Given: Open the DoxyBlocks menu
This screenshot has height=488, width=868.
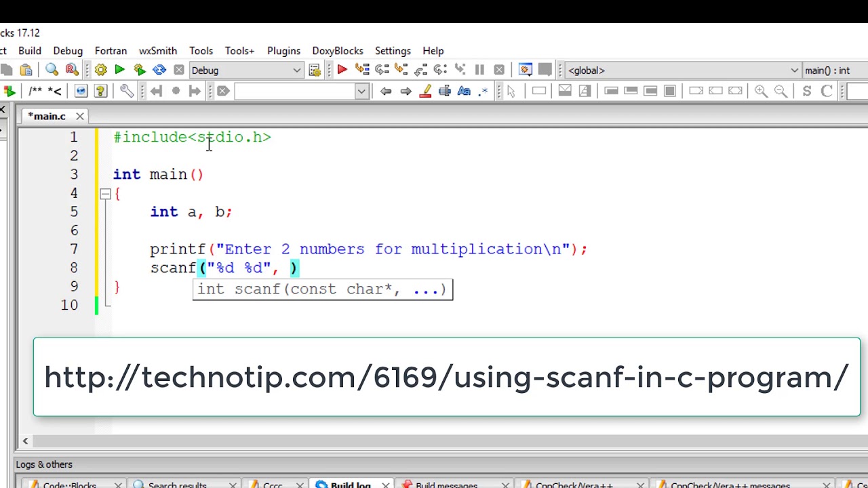Looking at the screenshot, I should [x=338, y=51].
